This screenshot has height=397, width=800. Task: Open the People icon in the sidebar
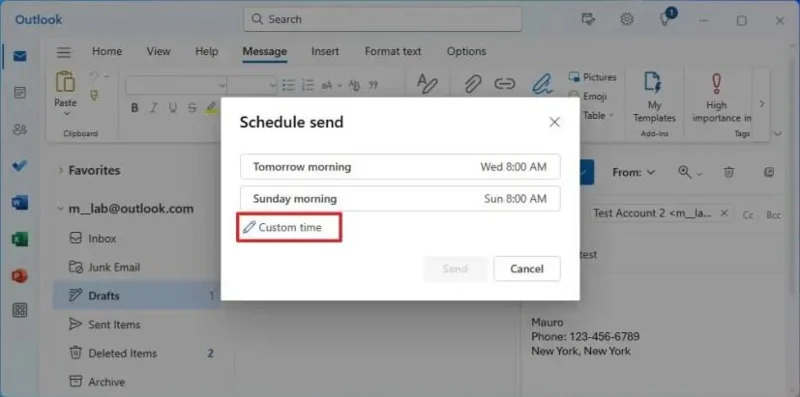click(20, 130)
